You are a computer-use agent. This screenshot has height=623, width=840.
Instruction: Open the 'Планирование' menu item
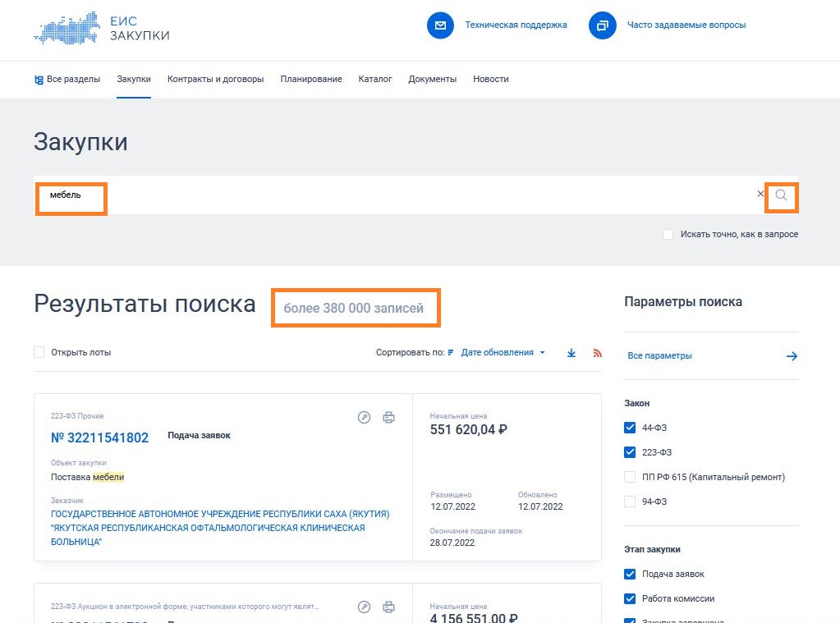point(310,80)
